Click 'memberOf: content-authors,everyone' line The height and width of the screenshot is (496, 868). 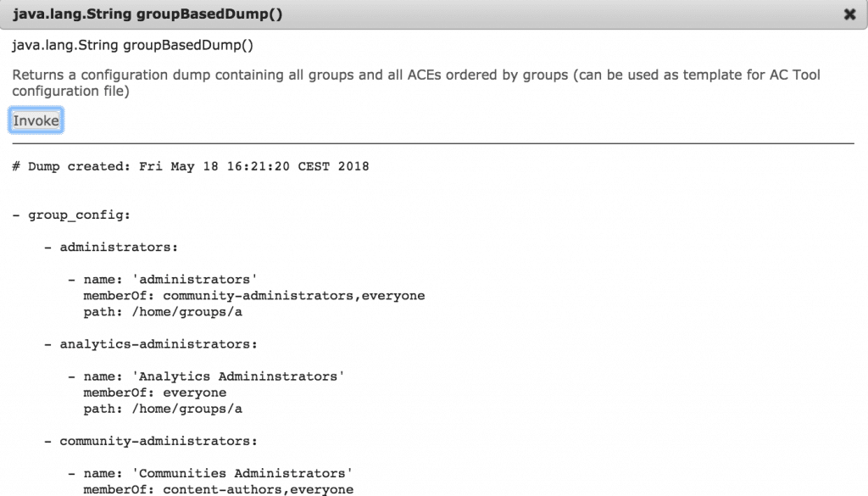(218, 489)
